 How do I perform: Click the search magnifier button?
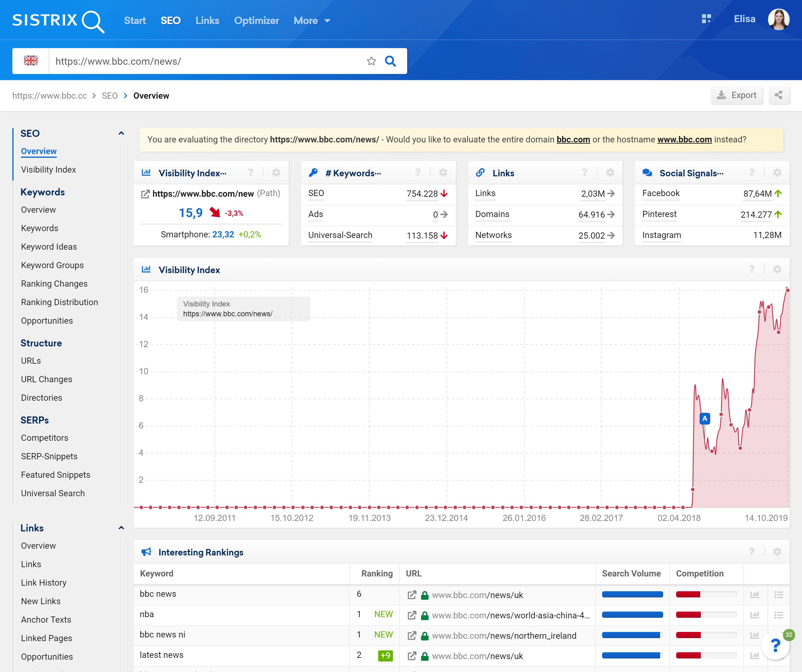click(390, 61)
